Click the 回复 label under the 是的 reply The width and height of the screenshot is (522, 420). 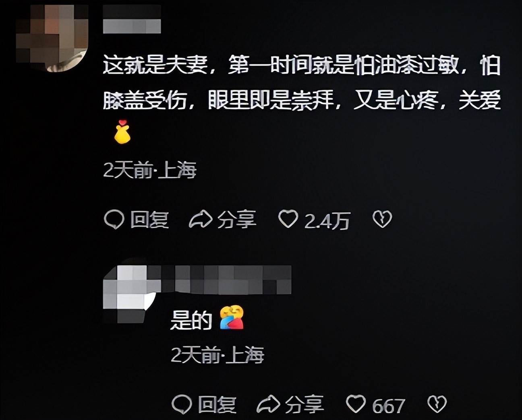[x=217, y=404]
